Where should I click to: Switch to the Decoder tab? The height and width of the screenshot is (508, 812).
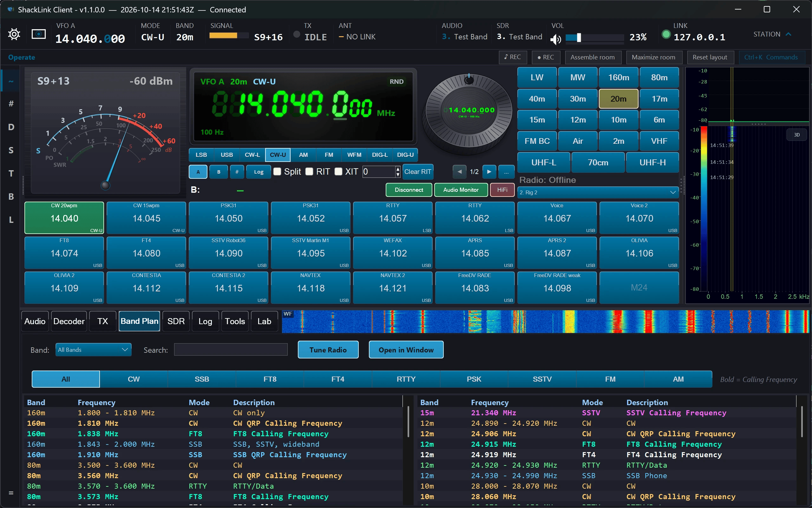69,321
